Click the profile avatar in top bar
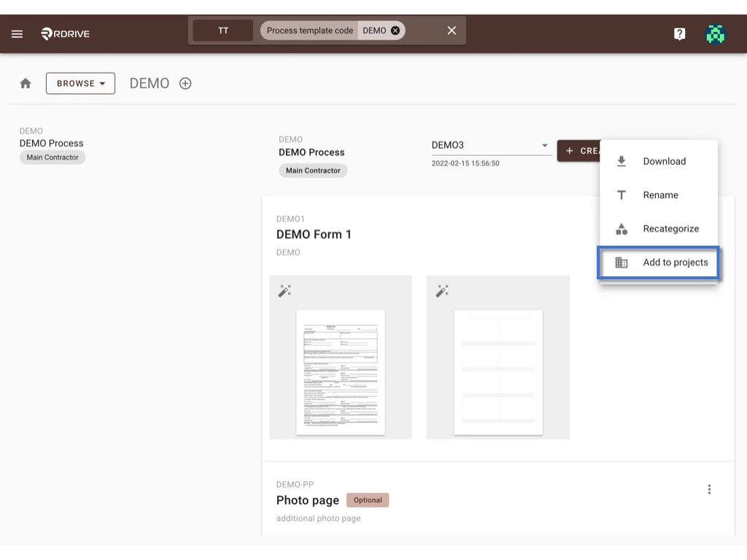The height and width of the screenshot is (560, 747). [716, 33]
